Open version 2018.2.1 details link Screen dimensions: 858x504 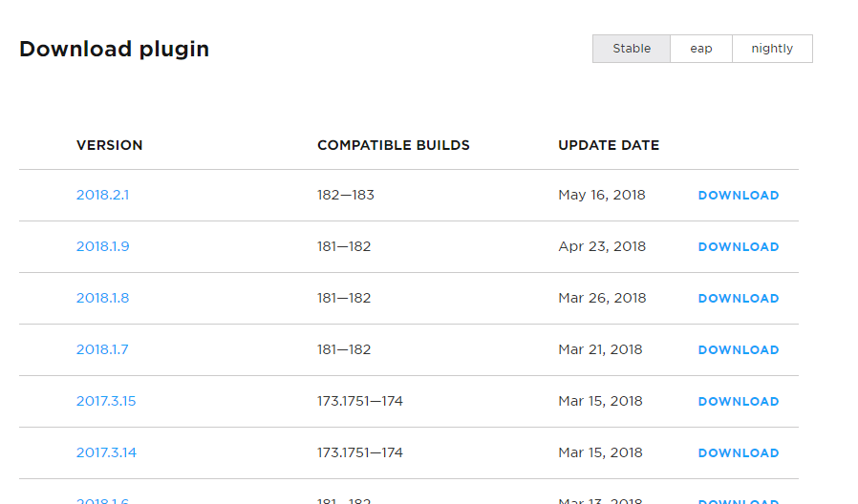pos(102,195)
